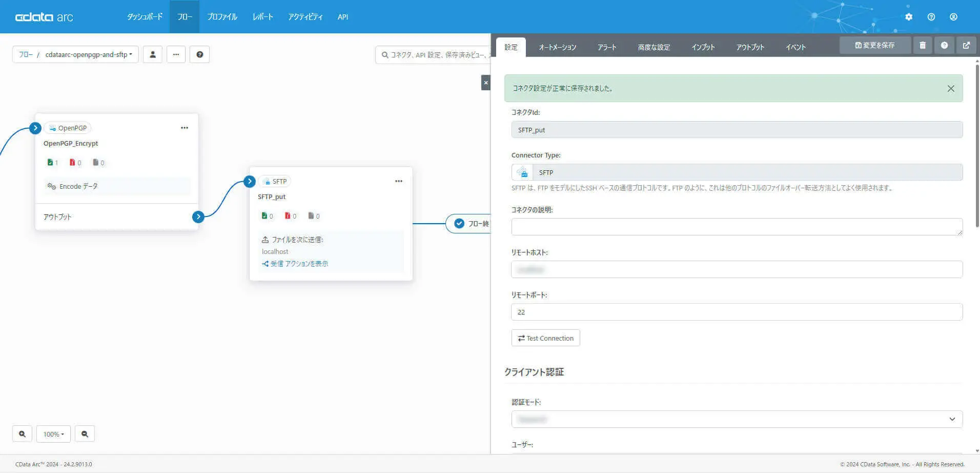Open the フロー menu in the top bar
Viewport: 980px width, 473px height.
185,17
